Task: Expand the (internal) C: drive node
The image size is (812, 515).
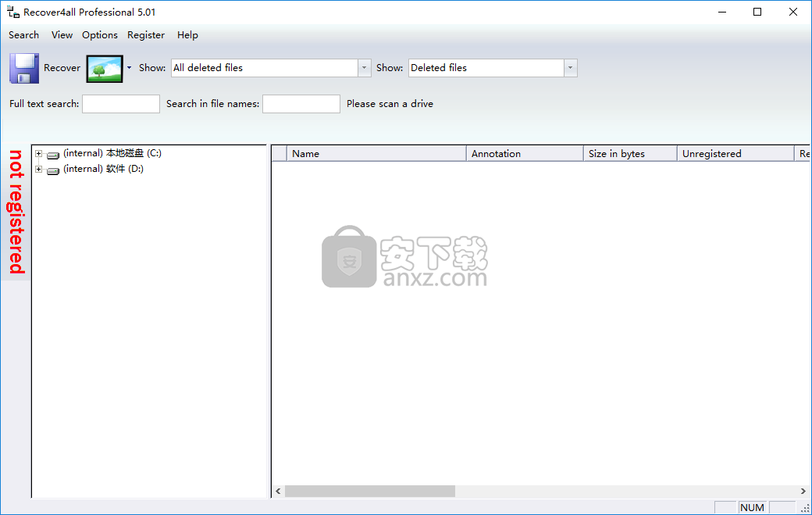Action: coord(38,153)
